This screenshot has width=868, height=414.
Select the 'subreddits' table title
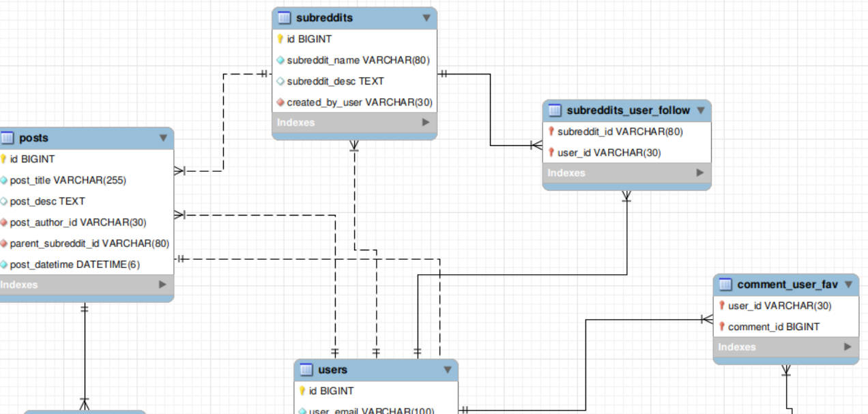tap(324, 18)
